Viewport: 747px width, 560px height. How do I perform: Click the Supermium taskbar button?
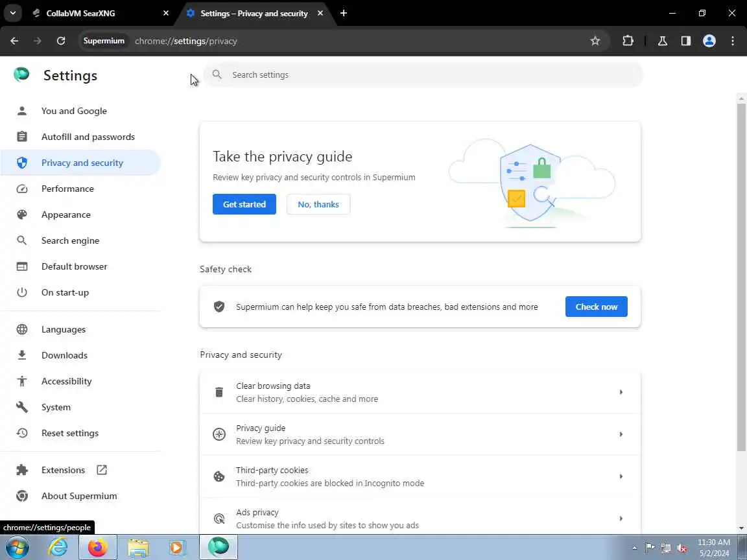pos(218,547)
